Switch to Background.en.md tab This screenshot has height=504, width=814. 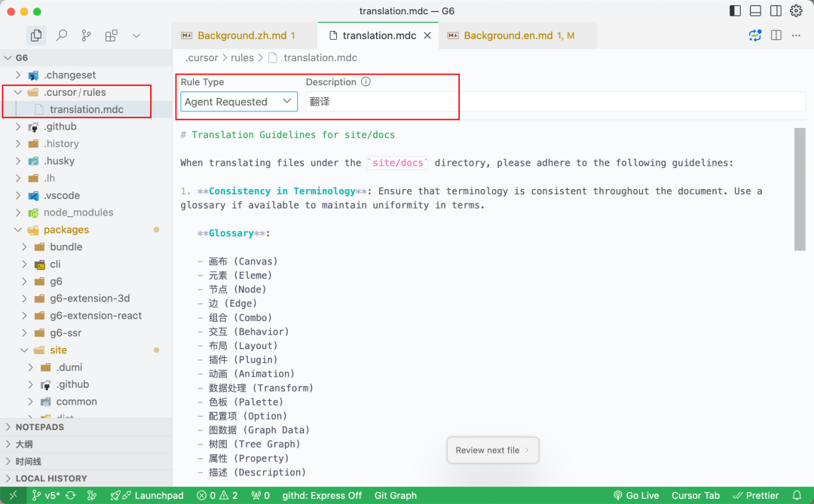(517, 35)
